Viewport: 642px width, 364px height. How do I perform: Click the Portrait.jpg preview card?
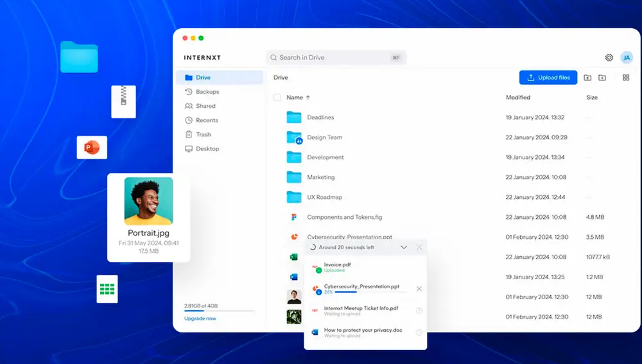tap(149, 218)
